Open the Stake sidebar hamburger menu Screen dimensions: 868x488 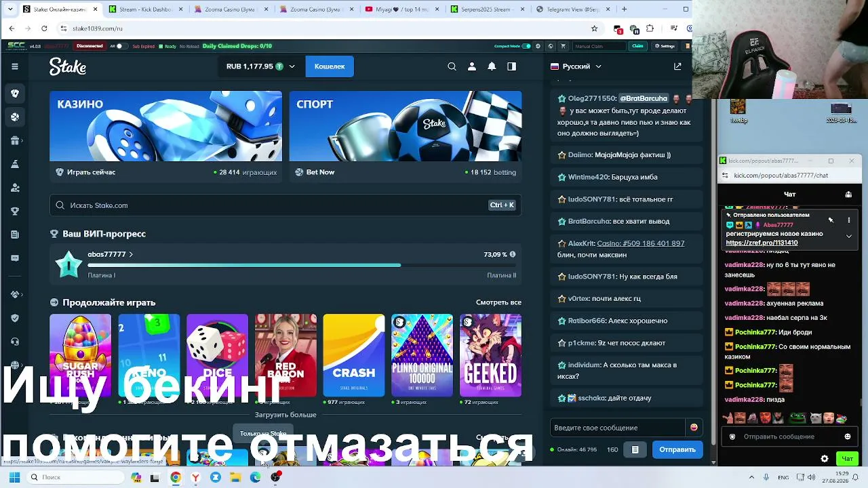click(x=15, y=66)
